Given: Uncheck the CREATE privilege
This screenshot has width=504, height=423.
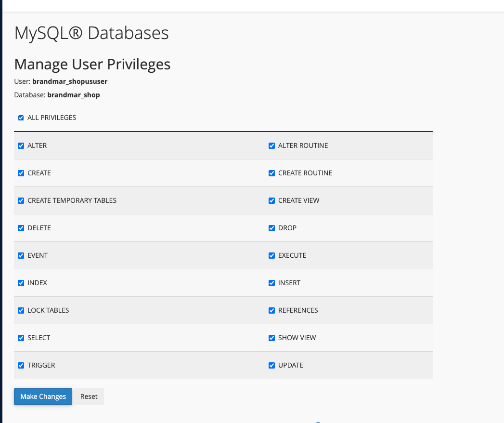Looking at the screenshot, I should coord(21,173).
